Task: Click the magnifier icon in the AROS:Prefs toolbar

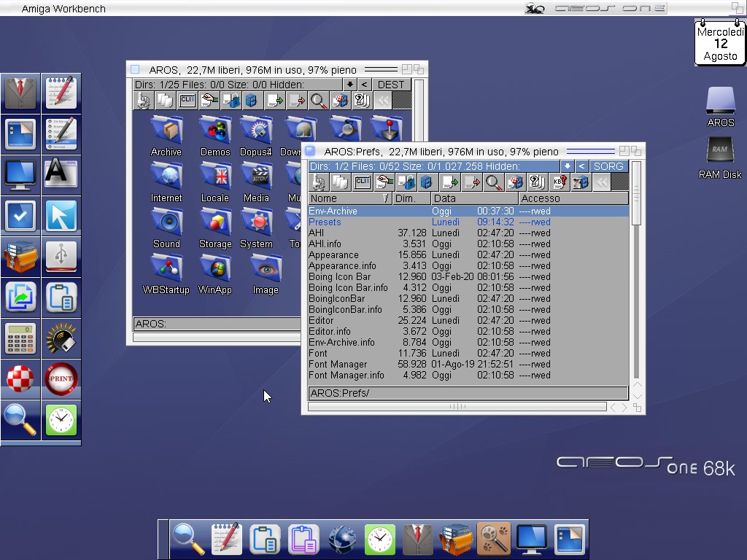Action: click(x=493, y=182)
